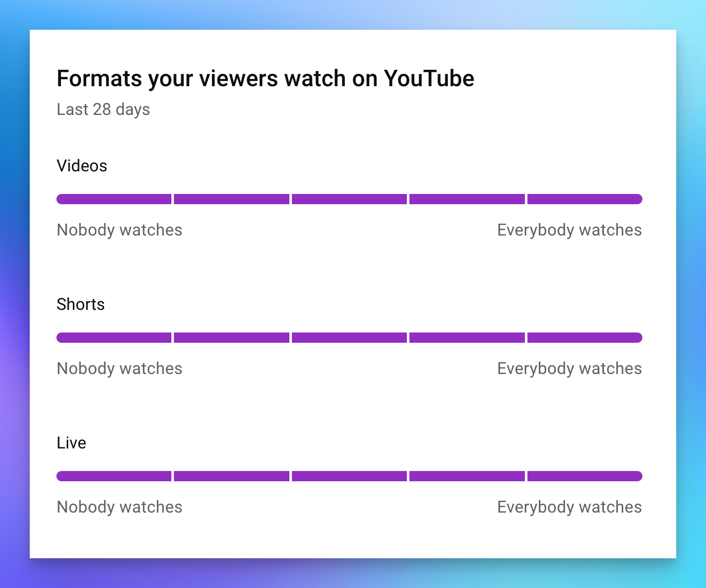Click fourth segment of the Live bar
The width and height of the screenshot is (706, 588).
(x=467, y=476)
